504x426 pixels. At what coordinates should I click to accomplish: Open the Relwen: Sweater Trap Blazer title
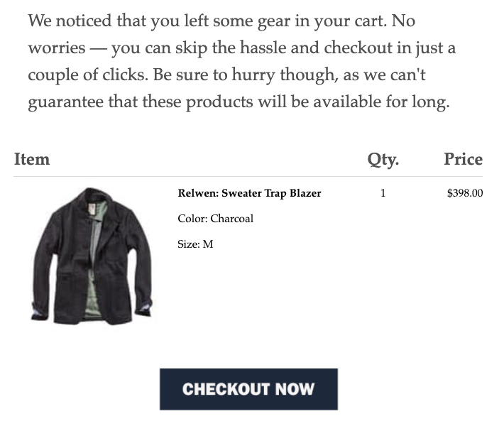(x=249, y=193)
